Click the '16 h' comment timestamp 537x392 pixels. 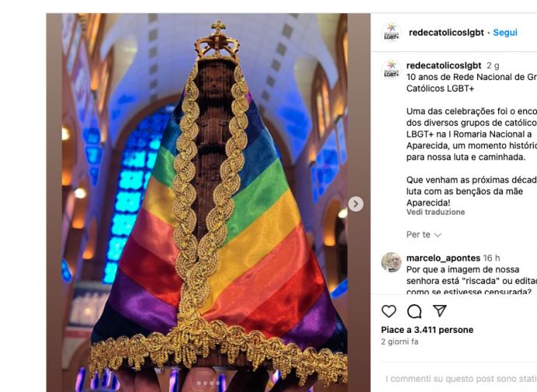click(x=491, y=257)
